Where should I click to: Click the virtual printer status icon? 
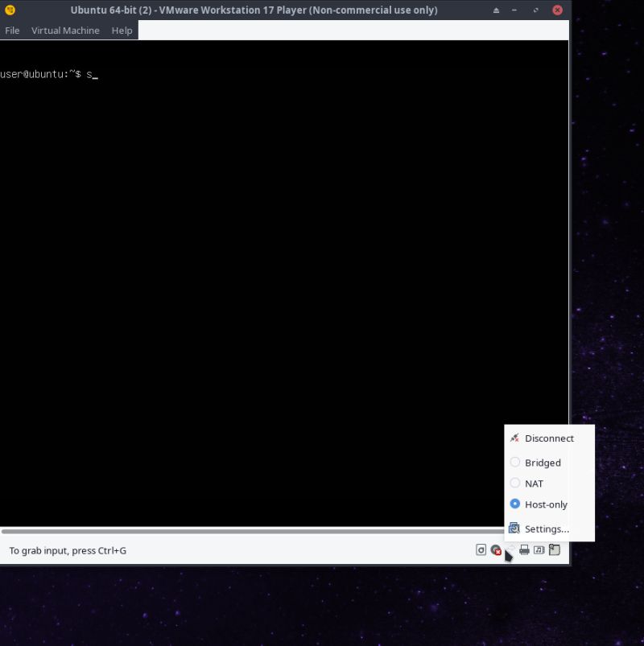[x=524, y=550]
